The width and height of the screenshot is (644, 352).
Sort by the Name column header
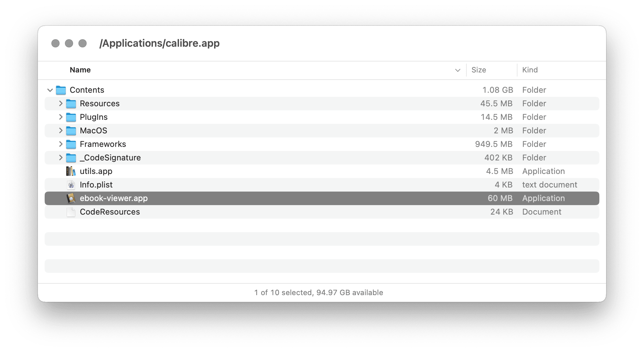(80, 70)
